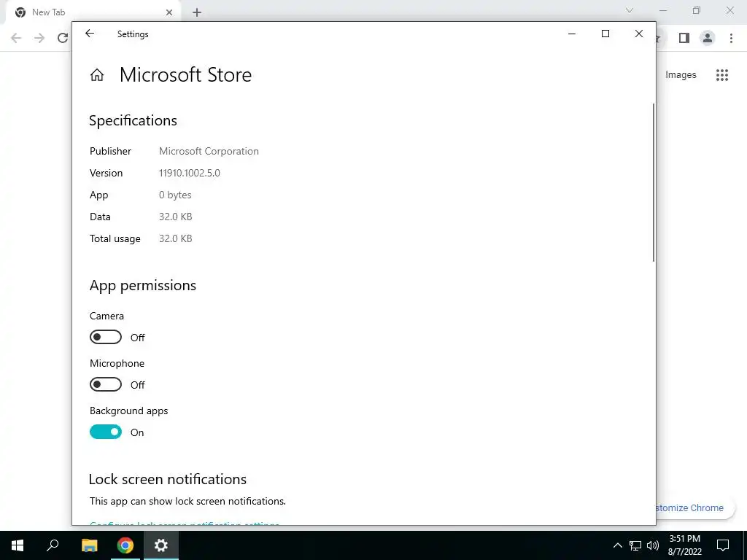This screenshot has height=560, width=747.
Task: Reload the page in Chrome
Action: (63, 38)
